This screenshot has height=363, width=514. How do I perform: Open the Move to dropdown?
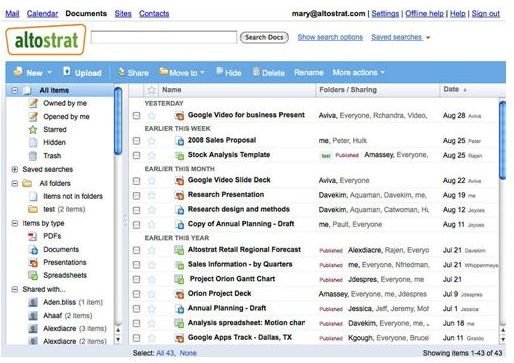click(x=182, y=72)
